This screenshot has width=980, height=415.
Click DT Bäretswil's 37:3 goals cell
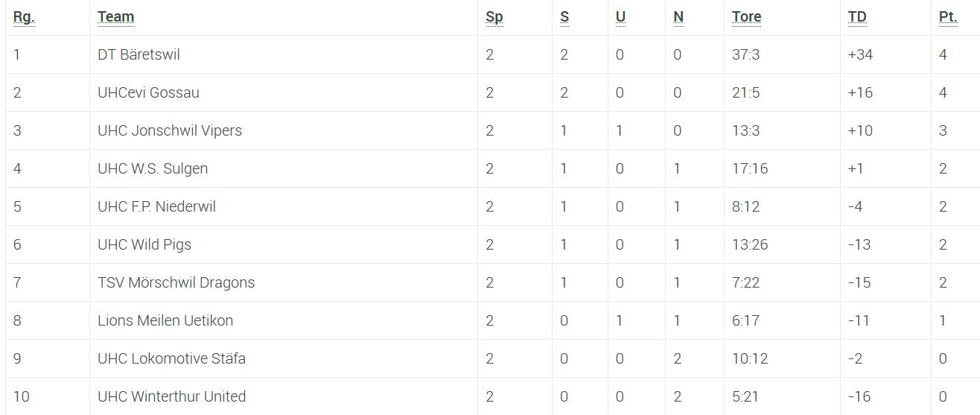746,54
